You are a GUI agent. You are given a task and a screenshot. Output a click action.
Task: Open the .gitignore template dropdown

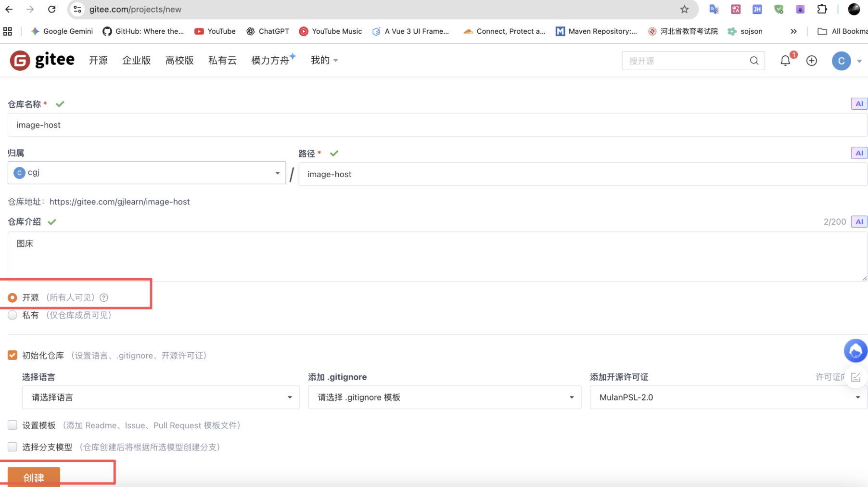[x=445, y=397]
